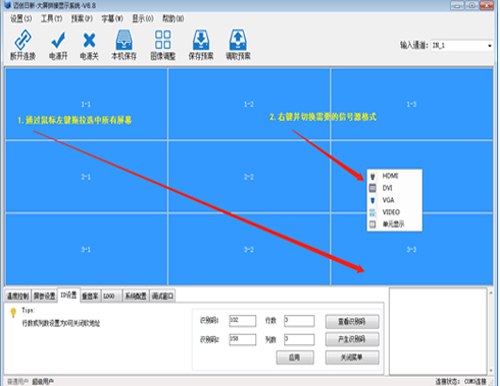Minimize the application window
This screenshot has width=500, height=386.
tap(457, 5)
